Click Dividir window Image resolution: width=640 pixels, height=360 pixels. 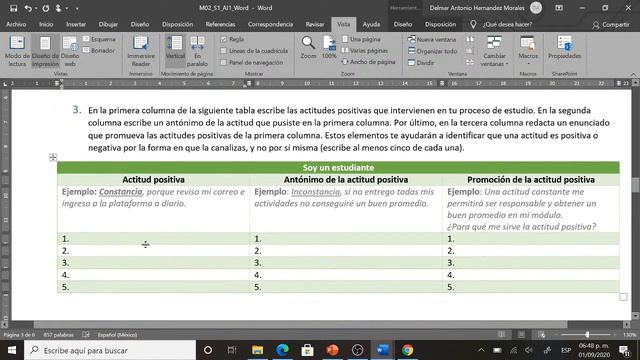click(421, 62)
